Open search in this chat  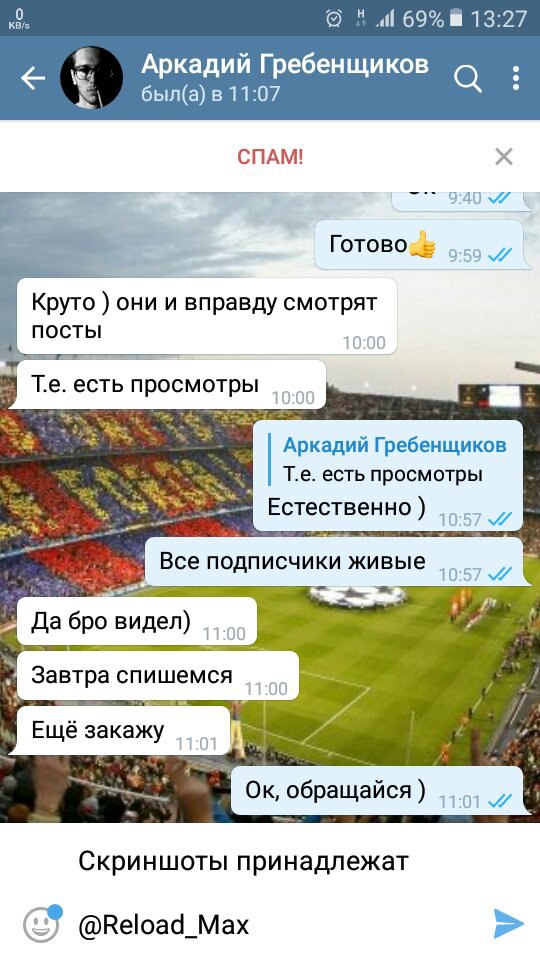(x=468, y=78)
